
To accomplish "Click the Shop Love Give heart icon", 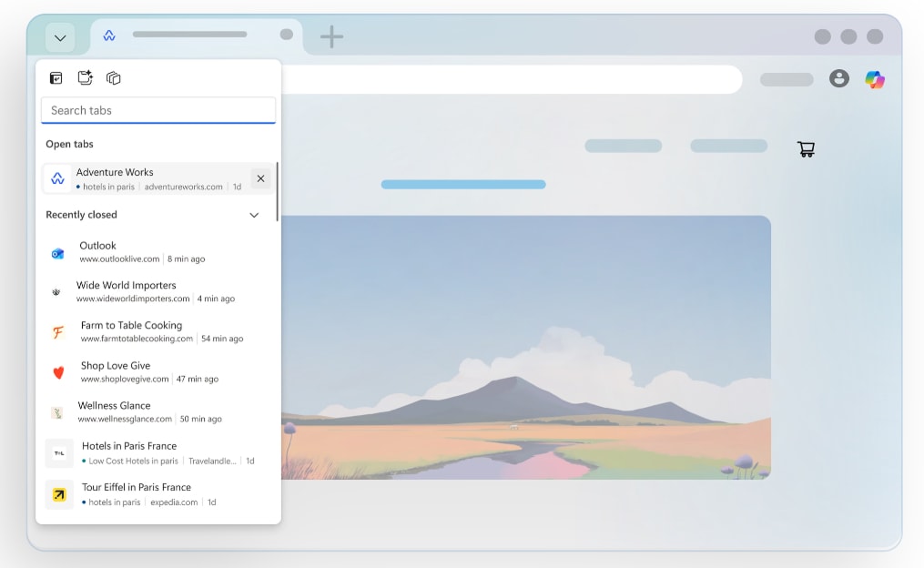I will (x=58, y=372).
